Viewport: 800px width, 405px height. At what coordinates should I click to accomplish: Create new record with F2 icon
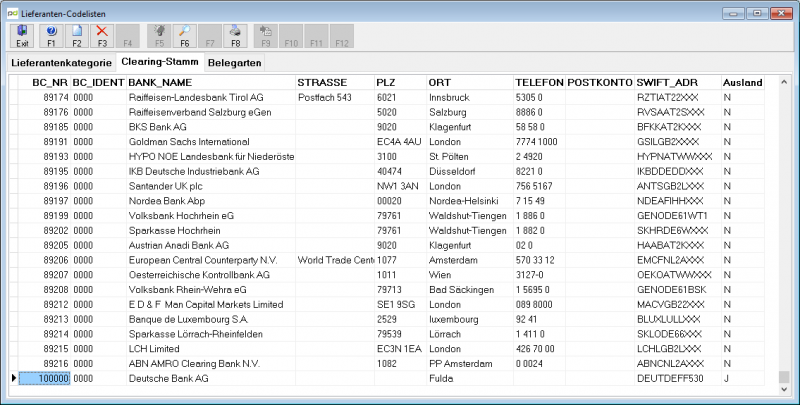coord(77,36)
